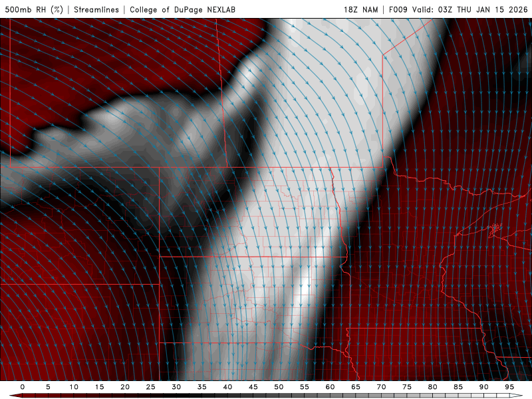Click the "5" colorbar scale label
This screenshot has width=532, height=399.
pos(48,387)
